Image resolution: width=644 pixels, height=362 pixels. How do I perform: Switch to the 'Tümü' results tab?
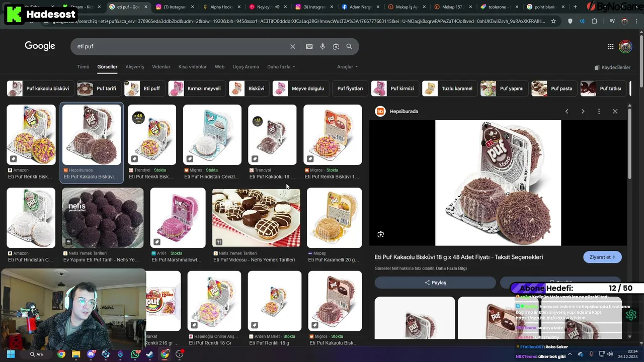pos(83,67)
